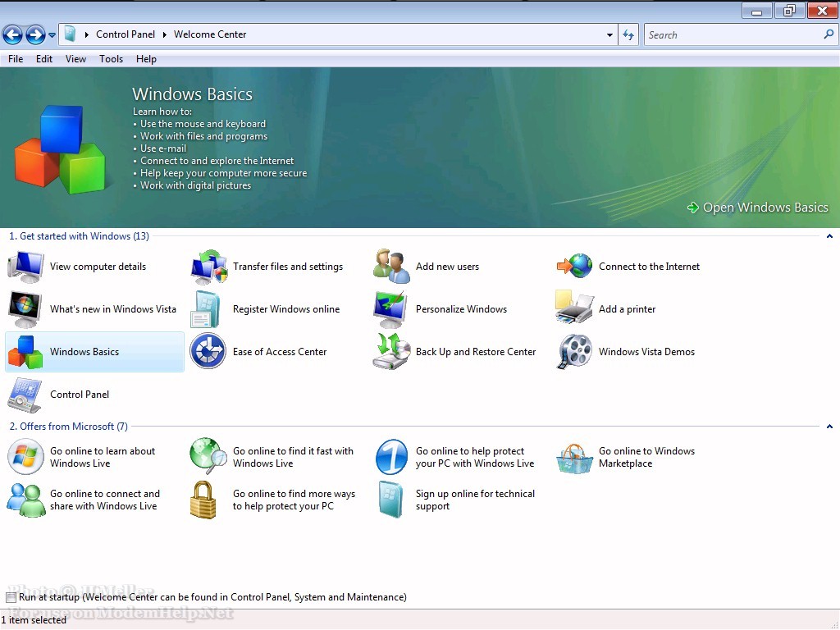Collapse the Get started with Windows group

pyautogui.click(x=829, y=236)
